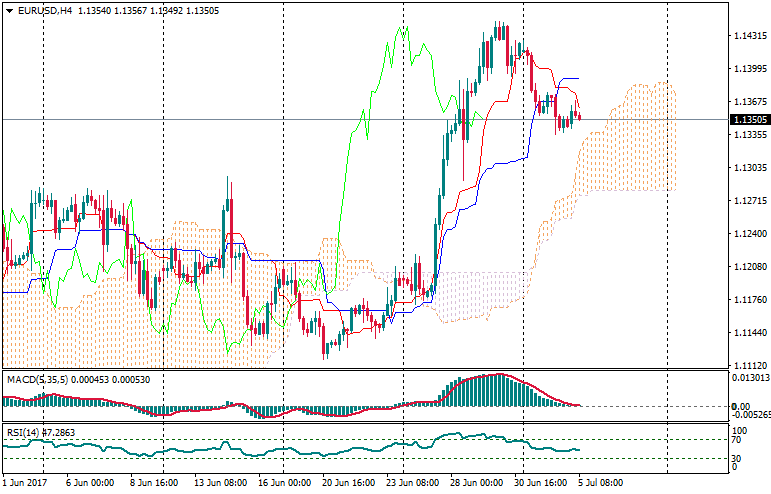Click the tallest MACD histogram bars
Screen dimensions: 771x494
(497, 389)
